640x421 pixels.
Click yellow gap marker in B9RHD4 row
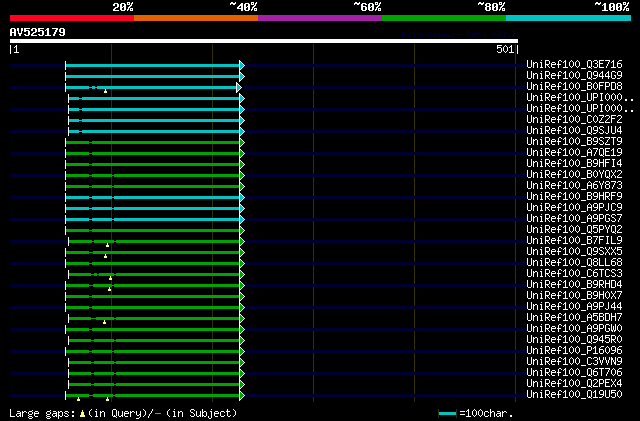click(x=109, y=289)
